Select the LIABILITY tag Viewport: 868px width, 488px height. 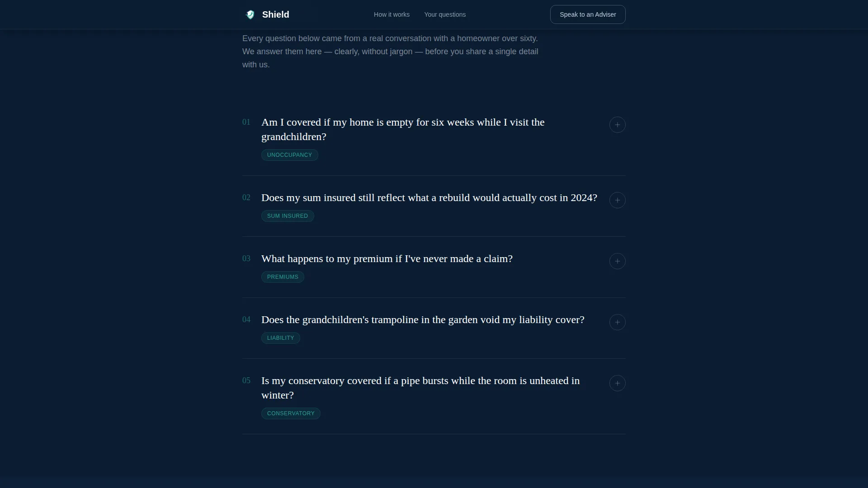[280, 338]
